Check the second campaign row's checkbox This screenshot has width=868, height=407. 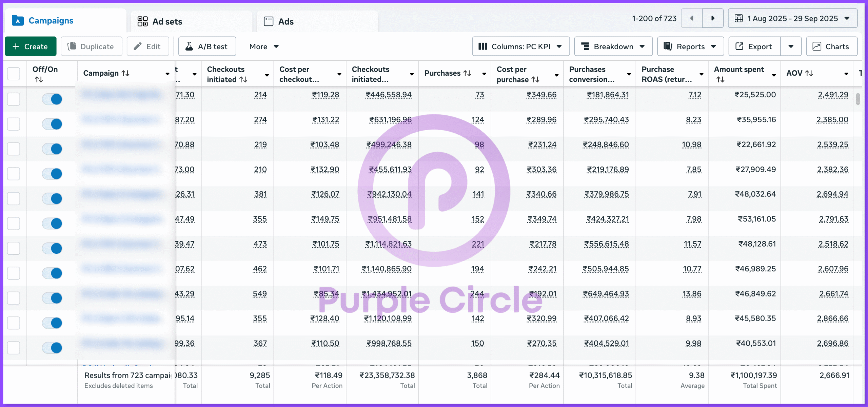[x=14, y=124]
